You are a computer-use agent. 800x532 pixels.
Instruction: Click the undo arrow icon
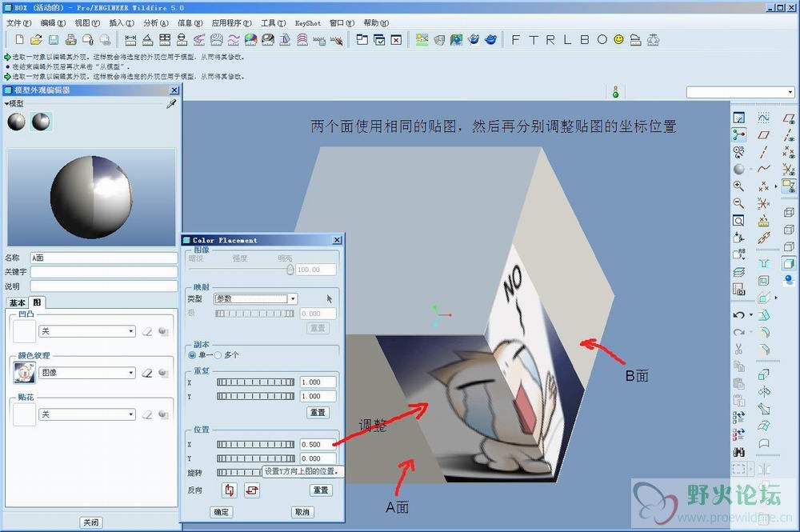tap(738, 315)
